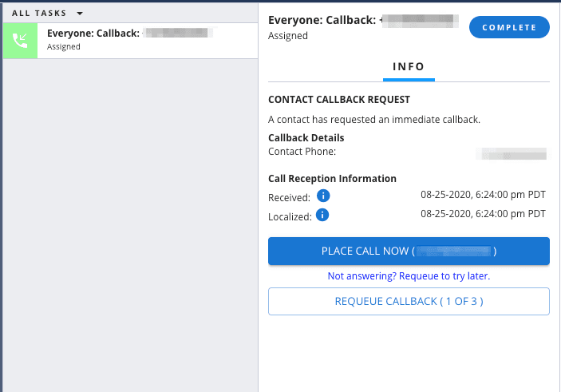Expand the ALL TASKS dropdown arrow
This screenshot has width=561, height=392.
80,14
